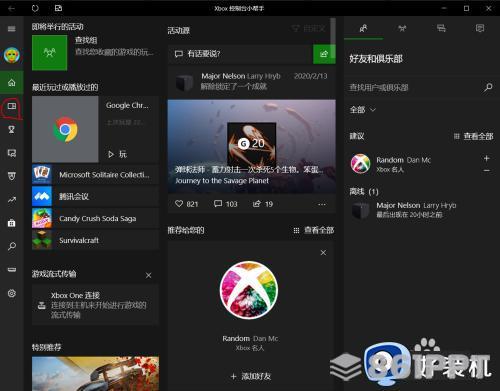The image size is (500, 391).
Task: Open the featured 特别推荐 banner image
Action: tap(95, 373)
